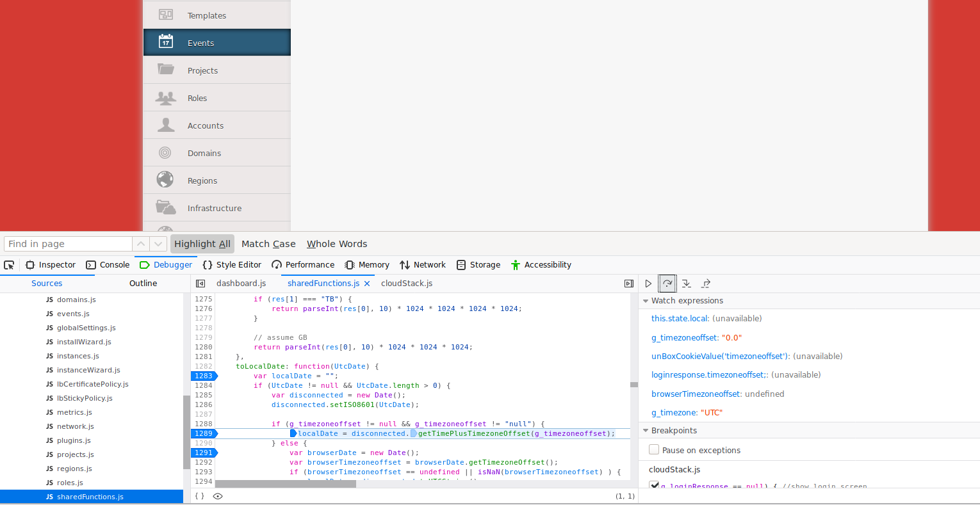
Task: Collapse the sources pane toggle icon
Action: coord(200,284)
